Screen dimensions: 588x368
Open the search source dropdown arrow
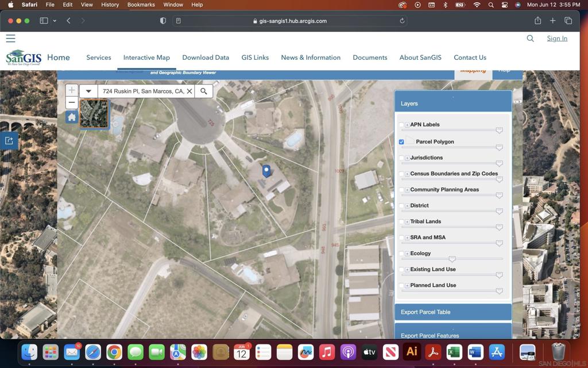[88, 91]
